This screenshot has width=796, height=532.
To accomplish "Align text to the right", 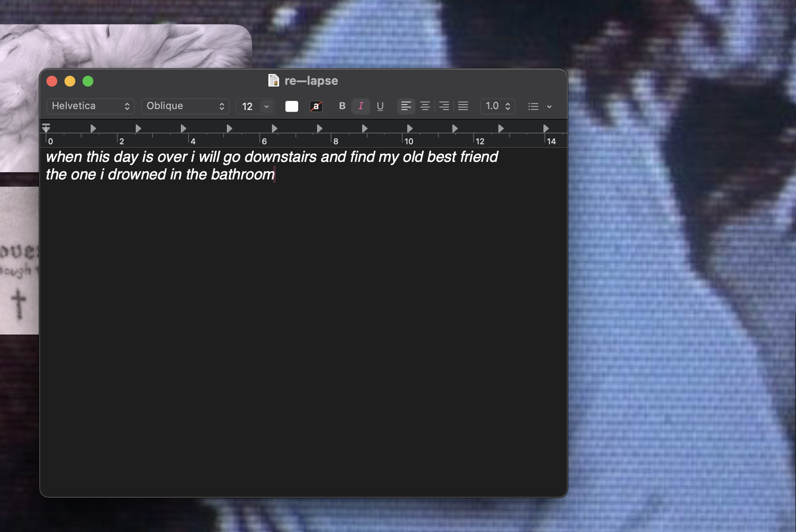I will click(444, 106).
